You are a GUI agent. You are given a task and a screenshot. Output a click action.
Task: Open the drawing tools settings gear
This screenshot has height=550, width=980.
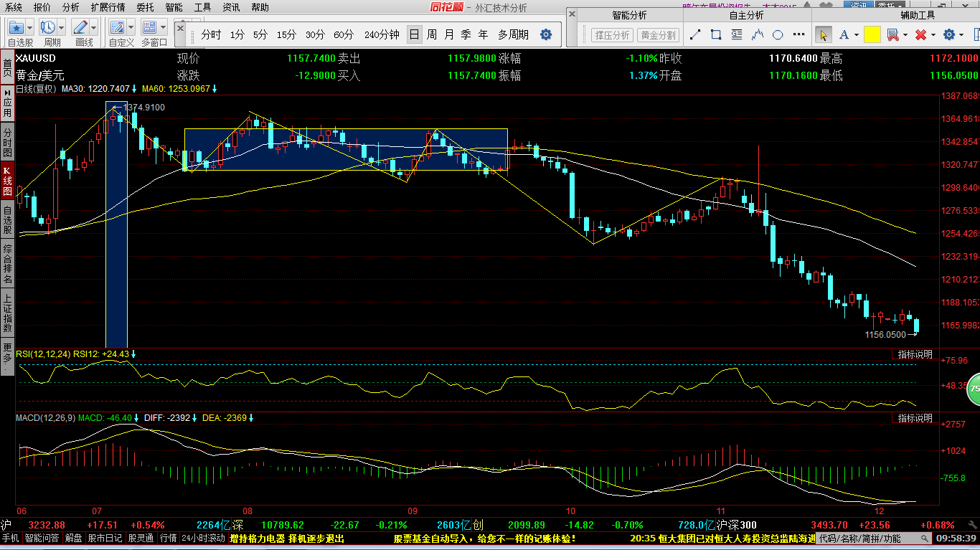coord(949,34)
